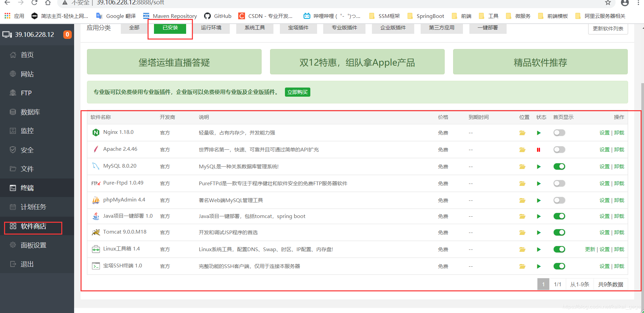This screenshot has height=313, width=644.
Task: Click the Nginx running status play icon
Action: 539,133
